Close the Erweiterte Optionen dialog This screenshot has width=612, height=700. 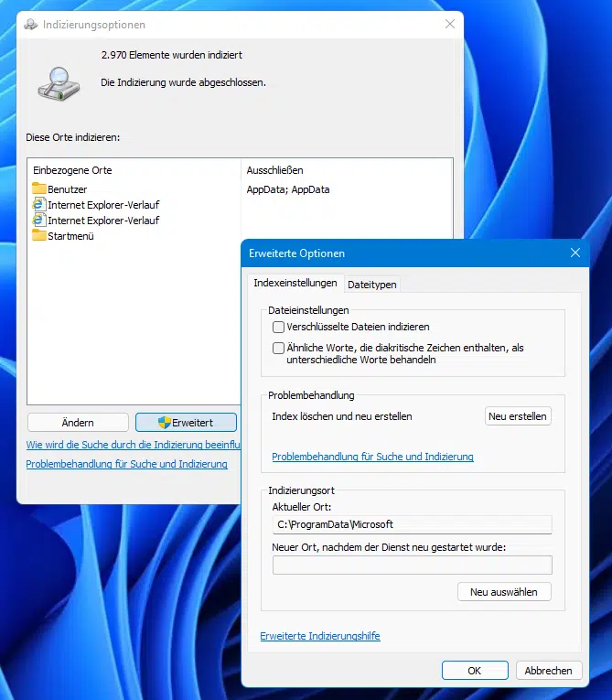(x=574, y=253)
